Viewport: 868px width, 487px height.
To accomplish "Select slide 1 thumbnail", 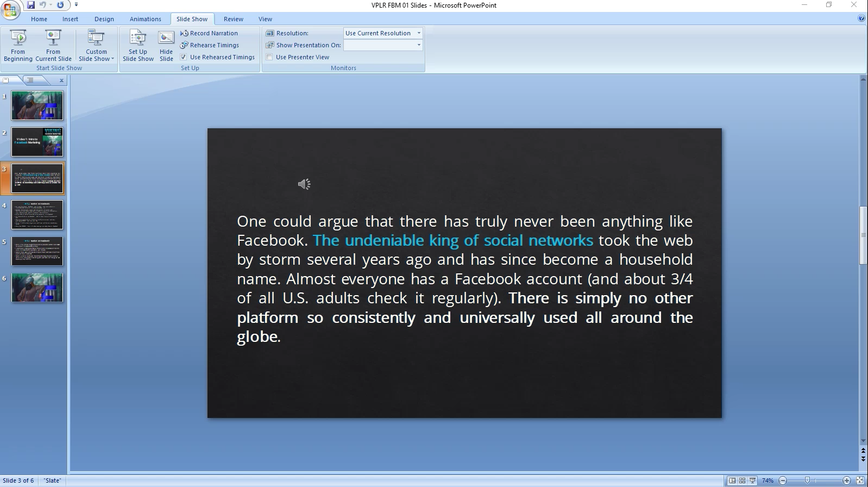I will (37, 105).
